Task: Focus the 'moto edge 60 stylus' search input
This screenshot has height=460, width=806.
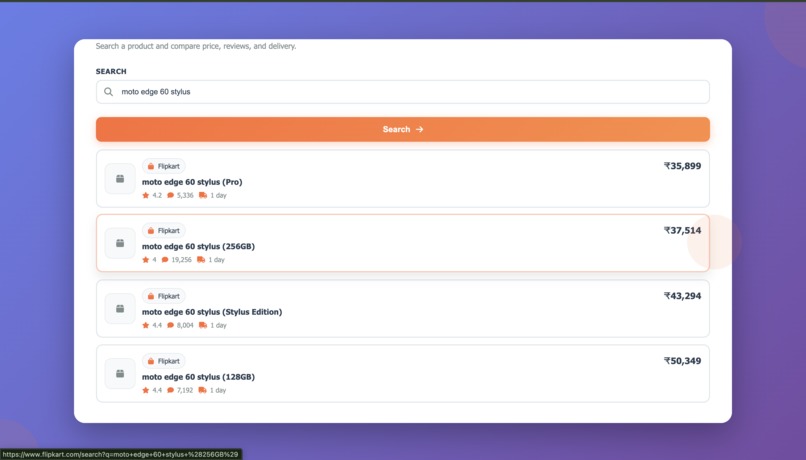Action: click(402, 92)
